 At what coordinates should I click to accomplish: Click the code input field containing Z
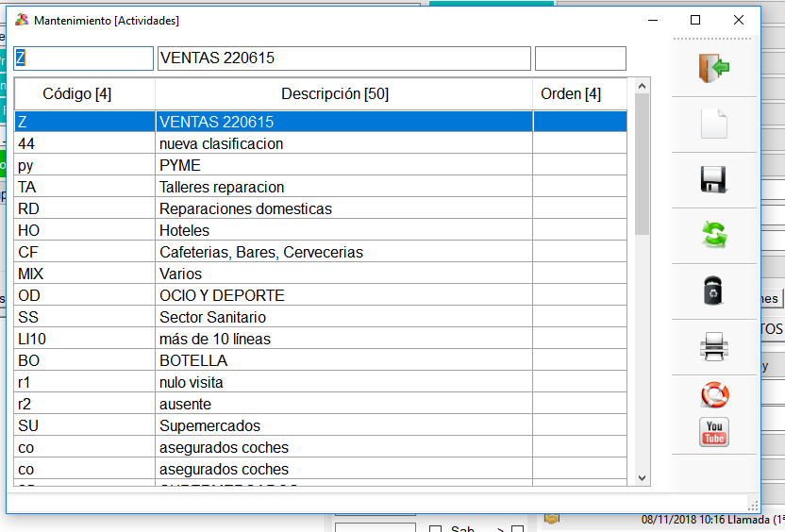[x=84, y=58]
